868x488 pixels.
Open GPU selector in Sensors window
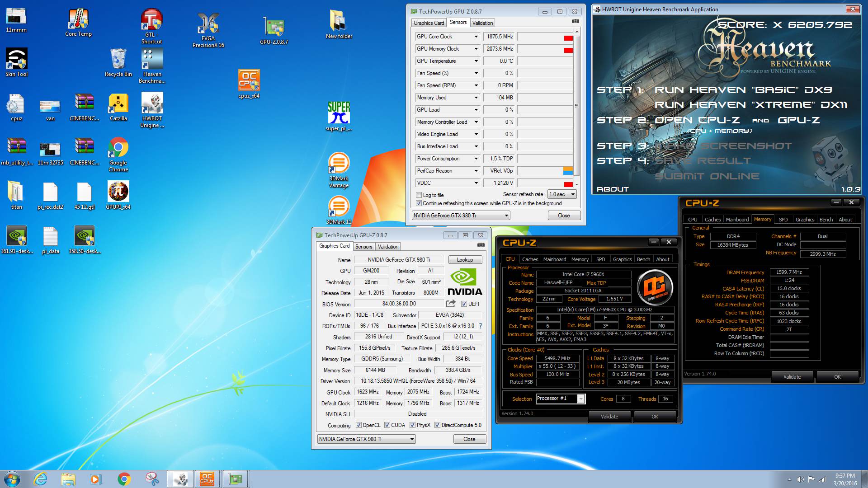[x=461, y=216]
